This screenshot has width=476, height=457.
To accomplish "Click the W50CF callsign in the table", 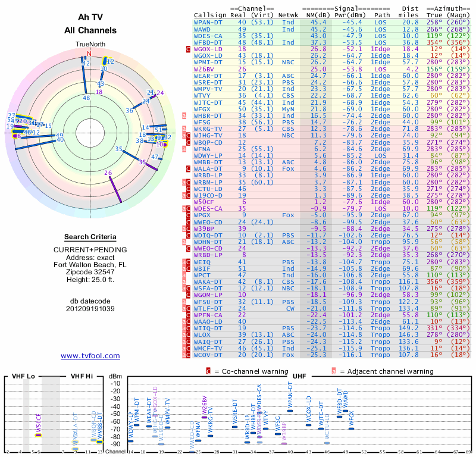I will click(x=204, y=202).
